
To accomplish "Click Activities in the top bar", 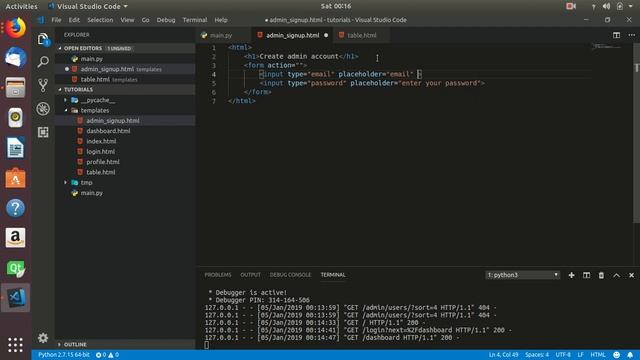I will tap(21, 6).
